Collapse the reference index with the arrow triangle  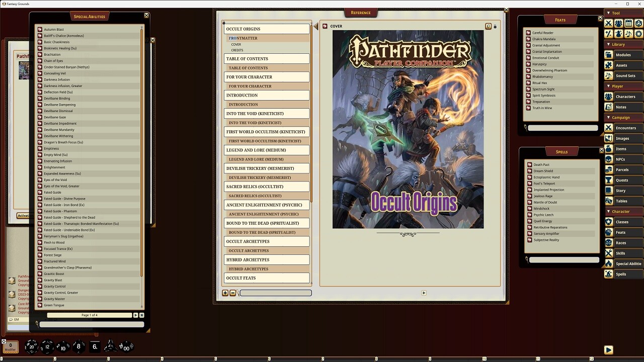[x=317, y=26]
